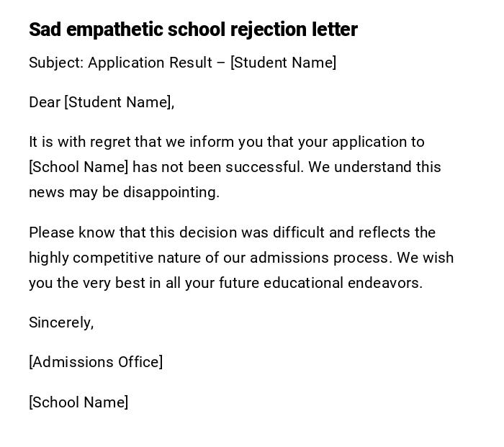504x447 pixels.
Task: Click [School Name] placeholder in first paragraph
Action: point(78,167)
